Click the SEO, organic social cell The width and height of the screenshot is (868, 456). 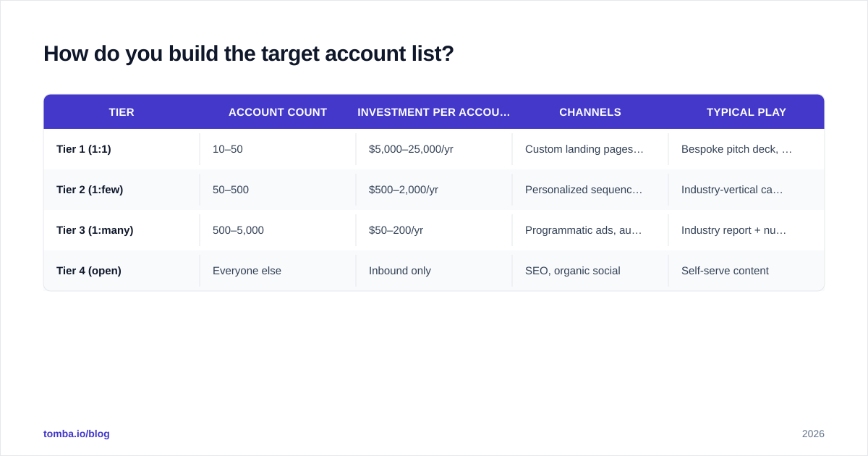tap(590, 271)
